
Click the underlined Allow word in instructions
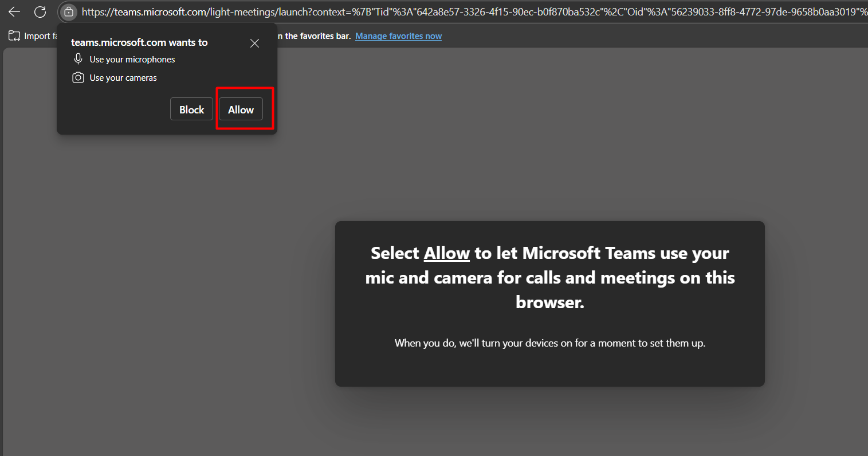[447, 253]
